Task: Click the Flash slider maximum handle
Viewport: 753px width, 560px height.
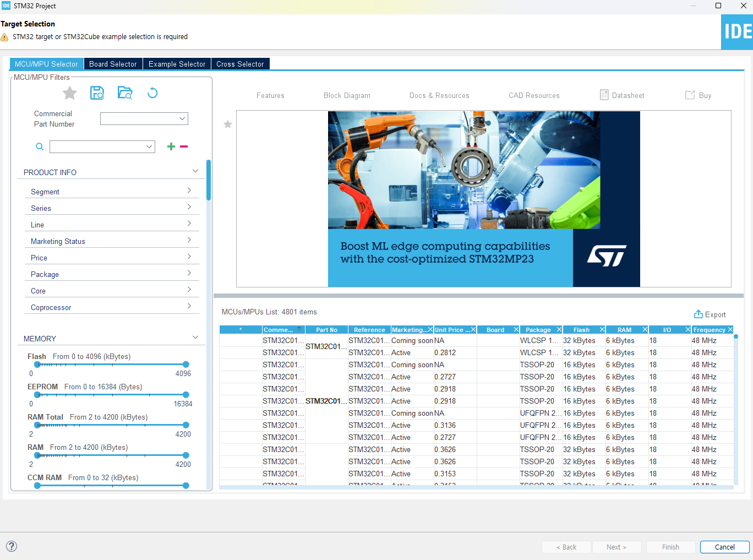Action: [186, 365]
